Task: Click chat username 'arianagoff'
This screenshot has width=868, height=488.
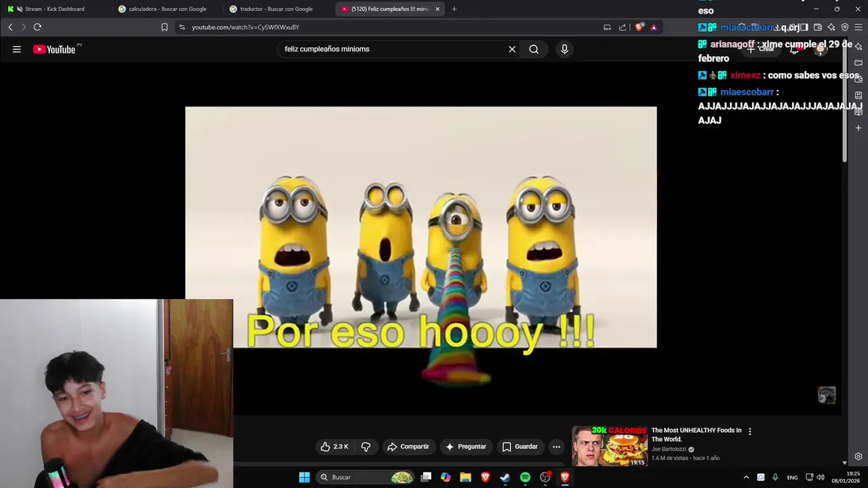Action: click(x=732, y=44)
